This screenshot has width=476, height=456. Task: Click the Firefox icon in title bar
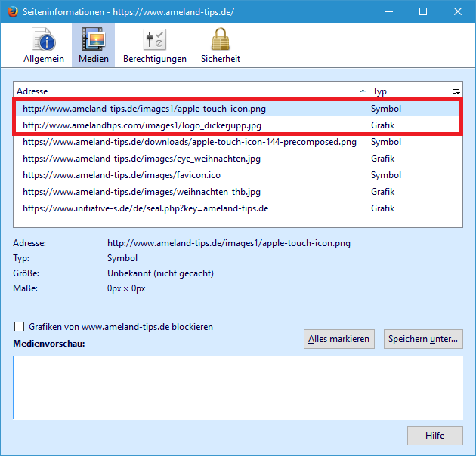11,11
